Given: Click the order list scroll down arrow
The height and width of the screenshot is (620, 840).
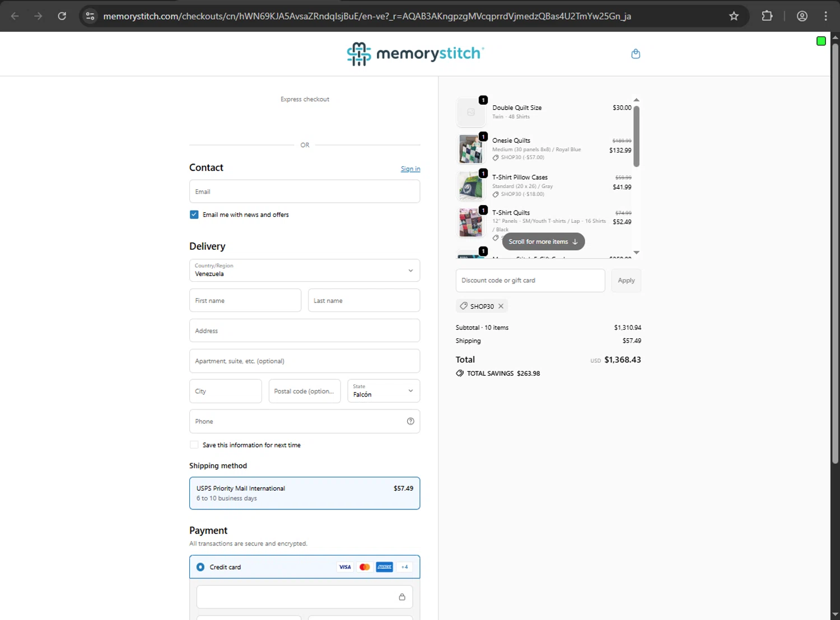Looking at the screenshot, I should click(x=636, y=253).
